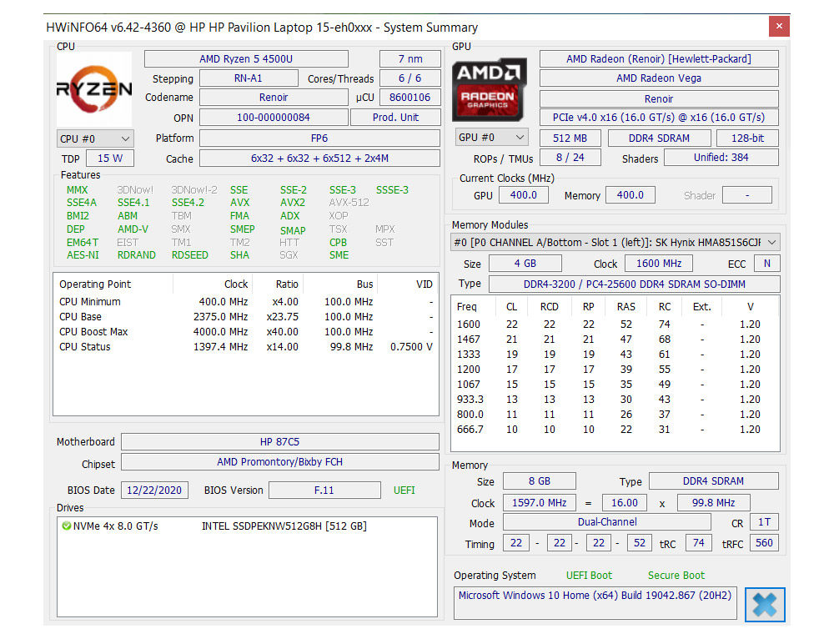Click the FP6 platform field
Screen dimensions: 834x644
coord(319,138)
